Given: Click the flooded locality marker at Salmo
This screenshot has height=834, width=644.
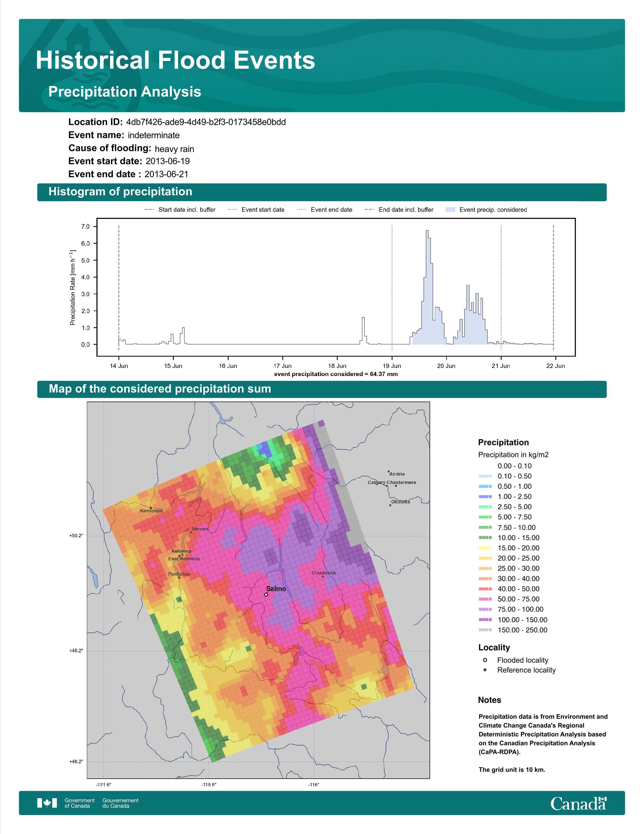Looking at the screenshot, I should click(x=266, y=595).
